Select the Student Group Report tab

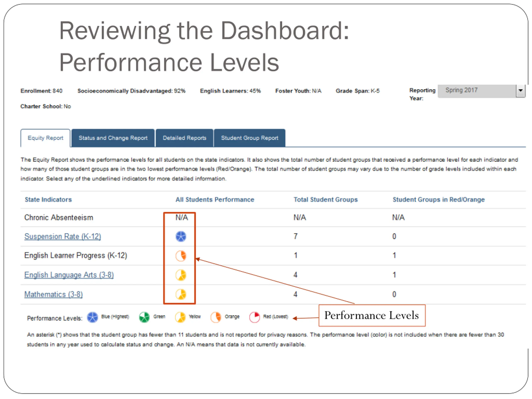249,138
